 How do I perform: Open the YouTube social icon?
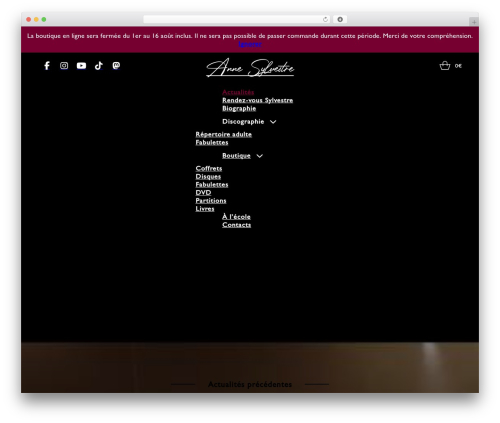pos(81,66)
